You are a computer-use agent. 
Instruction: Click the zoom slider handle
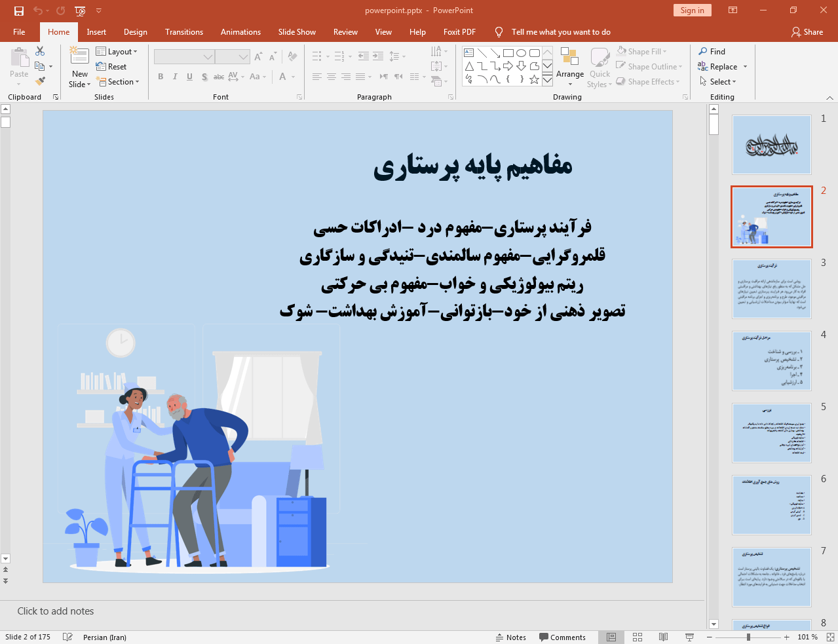tap(748, 637)
